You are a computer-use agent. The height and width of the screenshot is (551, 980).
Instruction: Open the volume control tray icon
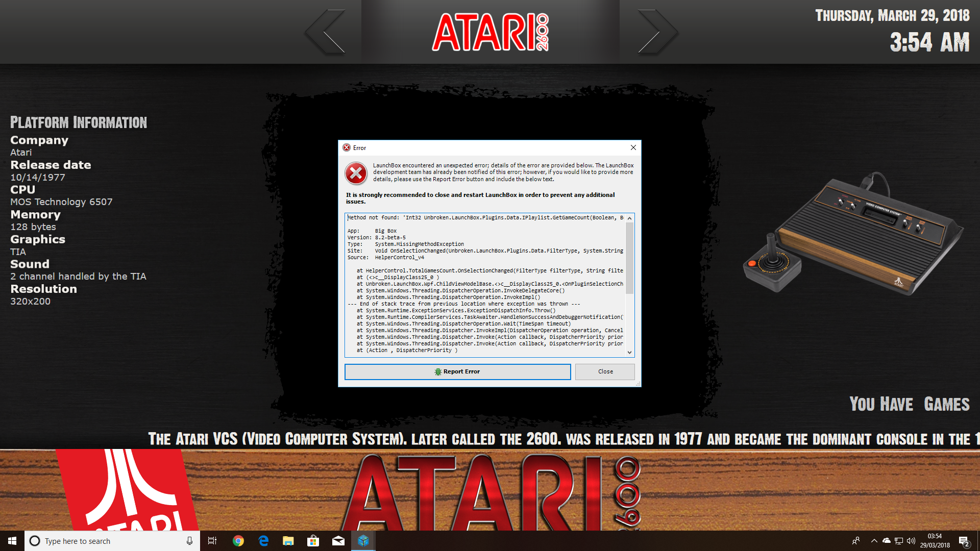click(x=911, y=541)
